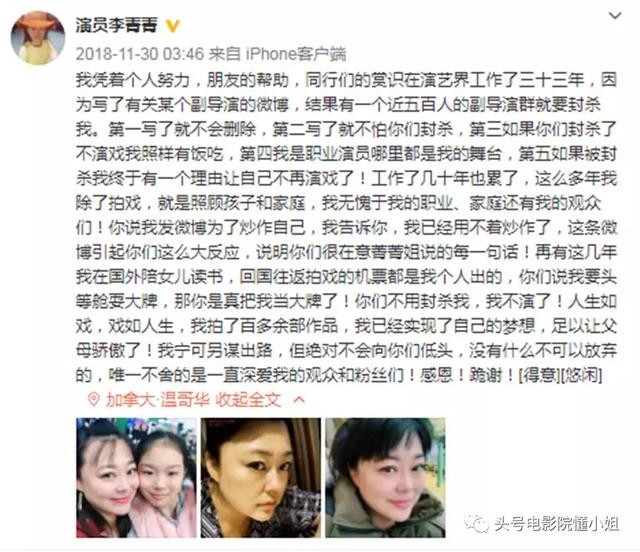Open the post timestamp 2018-11-30 03:46
The width and height of the screenshot is (640, 552).
point(140,54)
